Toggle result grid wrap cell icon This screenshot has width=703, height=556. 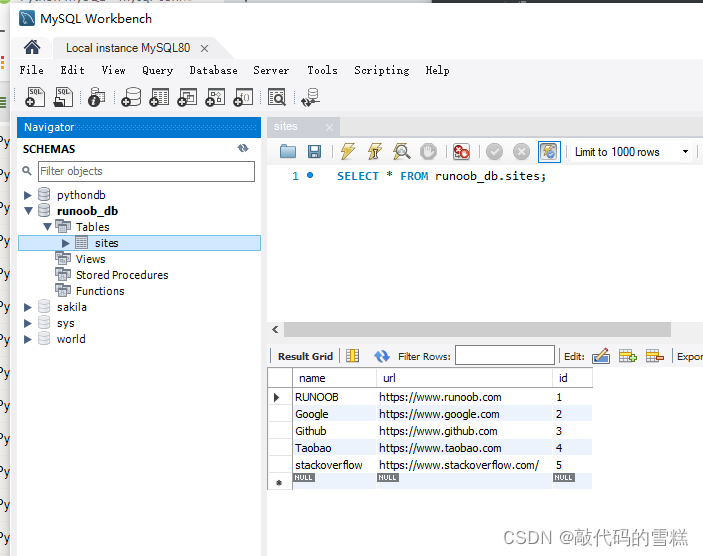tap(352, 356)
